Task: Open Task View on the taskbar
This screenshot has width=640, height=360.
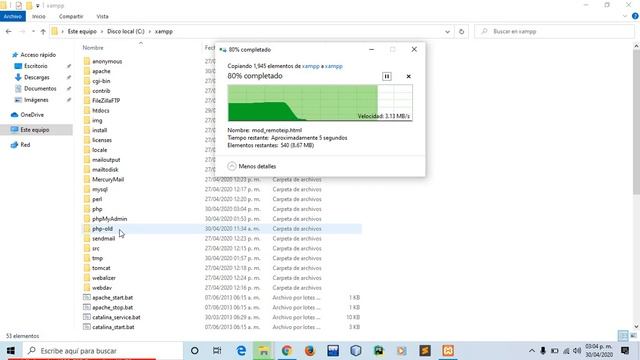Action: pos(217,351)
